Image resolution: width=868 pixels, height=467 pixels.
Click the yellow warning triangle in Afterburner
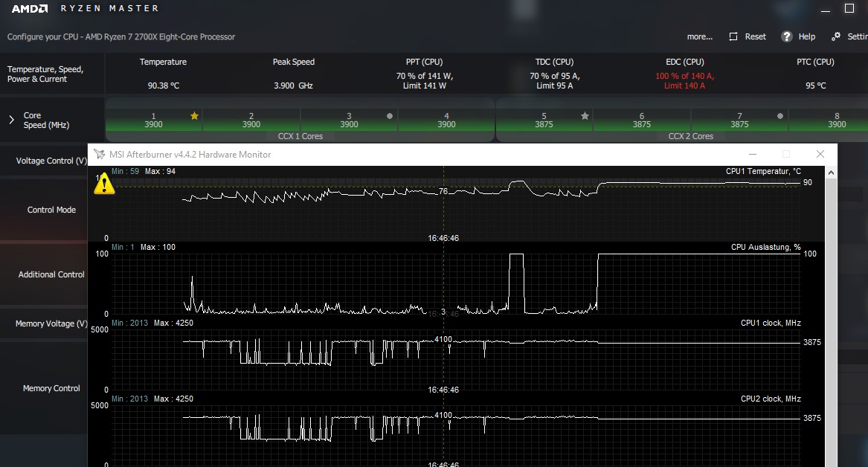click(x=104, y=184)
